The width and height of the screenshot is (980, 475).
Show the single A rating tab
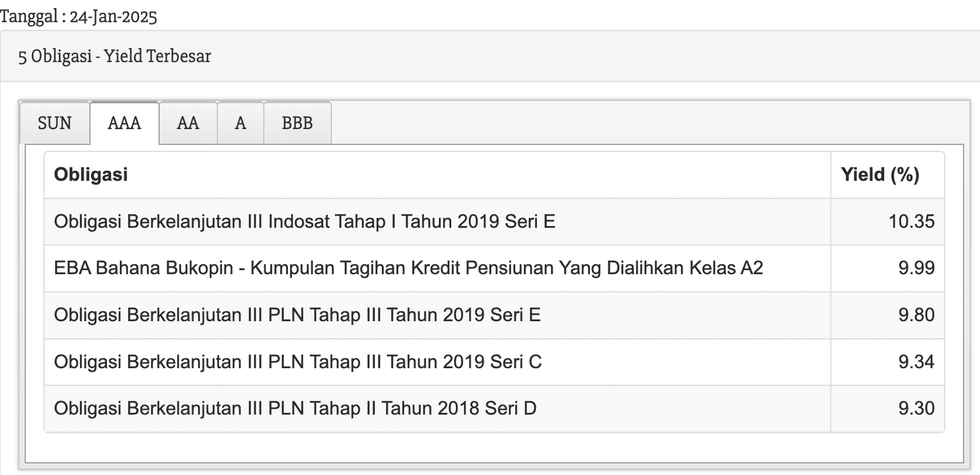pos(240,123)
